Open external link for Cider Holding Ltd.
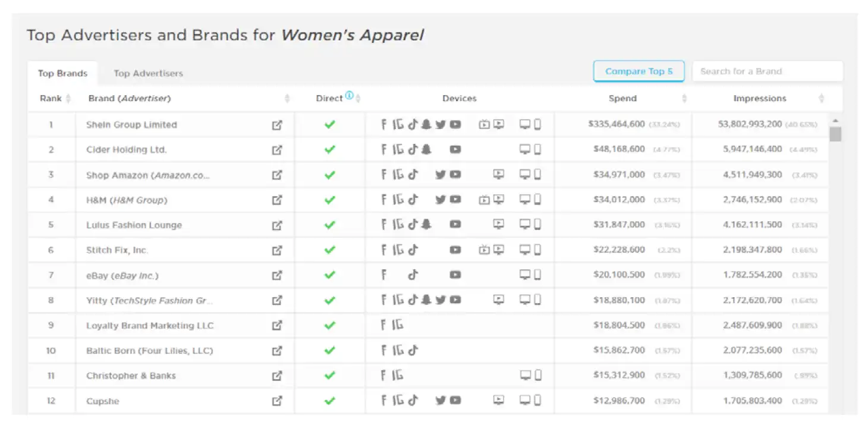The width and height of the screenshot is (868, 425). (x=277, y=150)
